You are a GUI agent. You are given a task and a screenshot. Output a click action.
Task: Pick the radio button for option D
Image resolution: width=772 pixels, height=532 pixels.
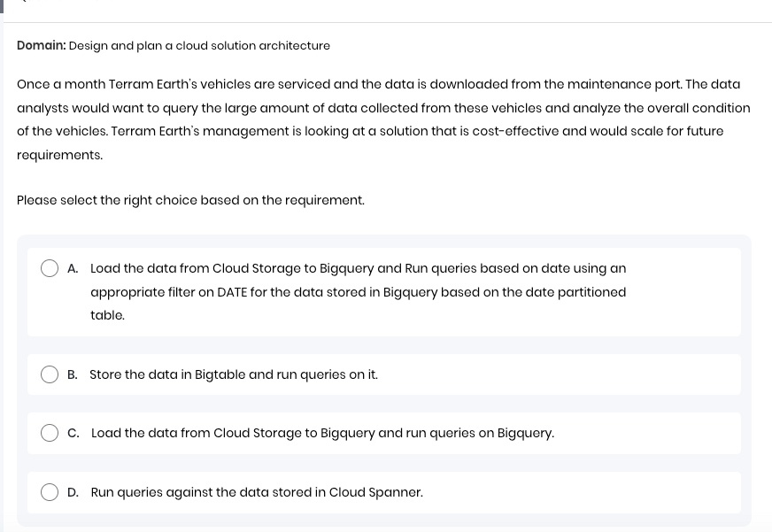click(x=50, y=492)
